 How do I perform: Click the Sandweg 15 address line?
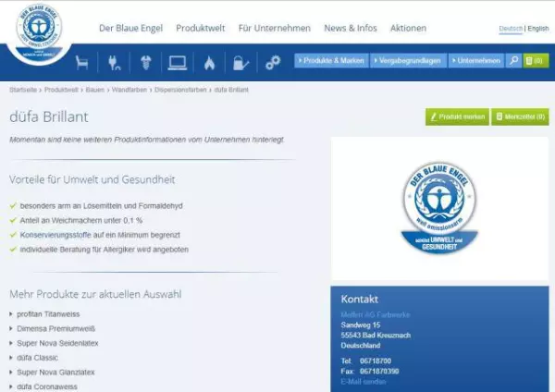click(361, 325)
